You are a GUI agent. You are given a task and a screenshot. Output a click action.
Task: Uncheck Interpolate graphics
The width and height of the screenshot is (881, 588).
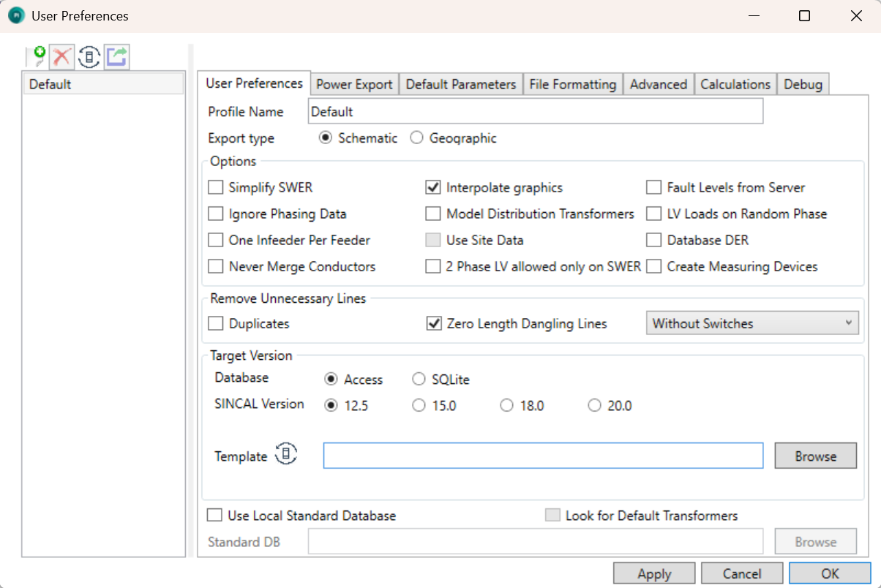433,188
